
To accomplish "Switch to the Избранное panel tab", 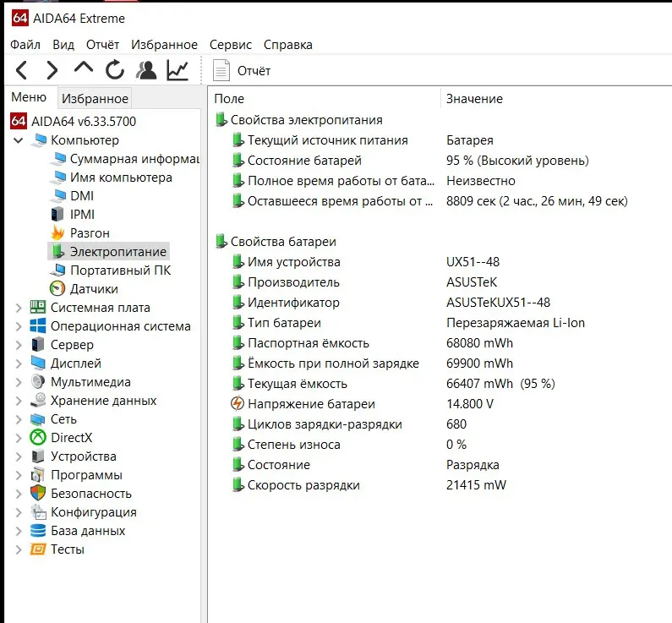I will click(x=95, y=99).
